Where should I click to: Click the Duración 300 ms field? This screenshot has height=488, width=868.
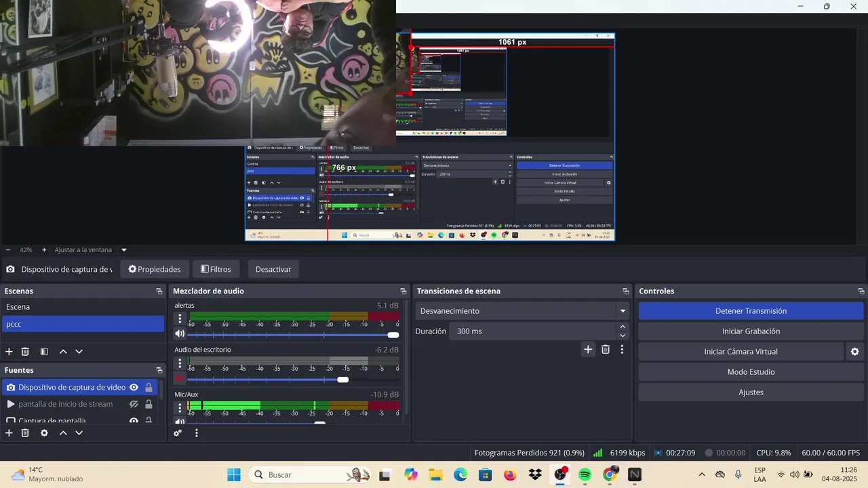pyautogui.click(x=533, y=331)
